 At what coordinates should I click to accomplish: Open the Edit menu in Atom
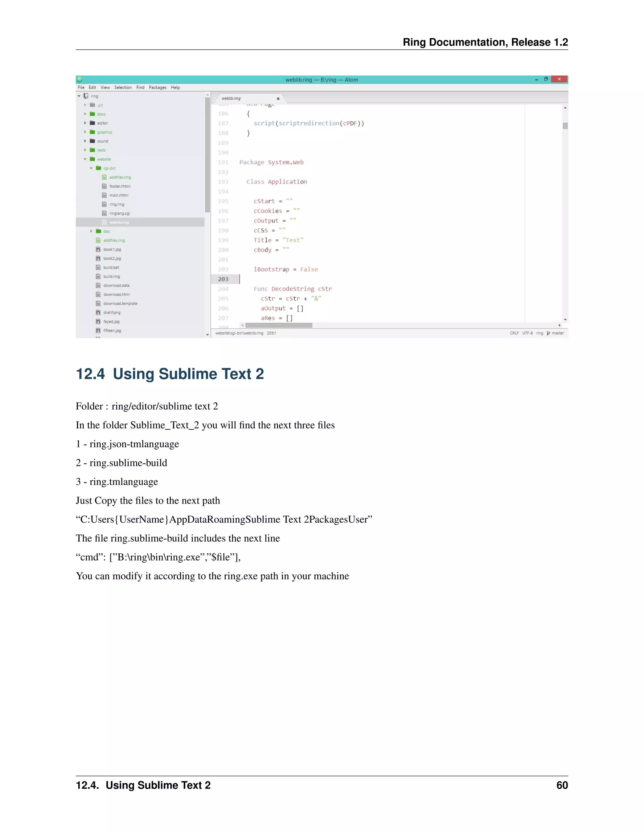coord(92,87)
